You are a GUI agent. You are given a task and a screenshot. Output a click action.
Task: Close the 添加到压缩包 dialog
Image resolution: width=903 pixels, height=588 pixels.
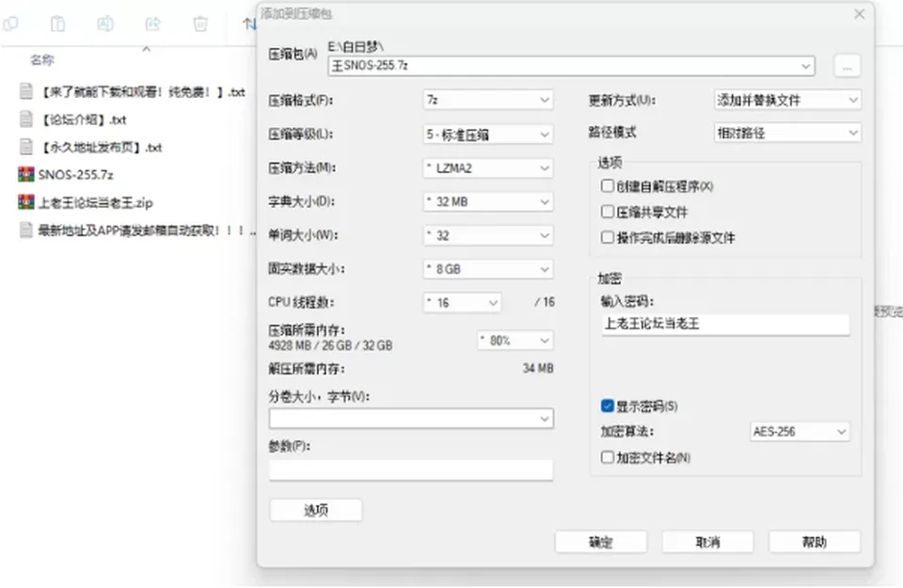coord(859,14)
